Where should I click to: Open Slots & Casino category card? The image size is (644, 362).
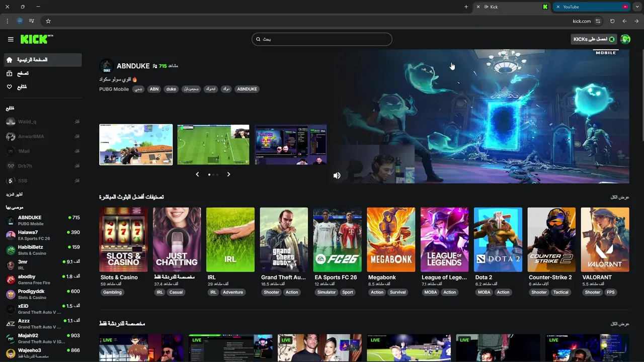(123, 240)
